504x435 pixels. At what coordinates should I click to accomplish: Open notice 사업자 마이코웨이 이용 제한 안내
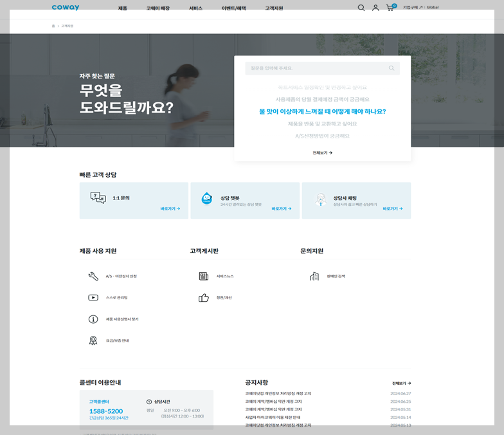tap(273, 417)
